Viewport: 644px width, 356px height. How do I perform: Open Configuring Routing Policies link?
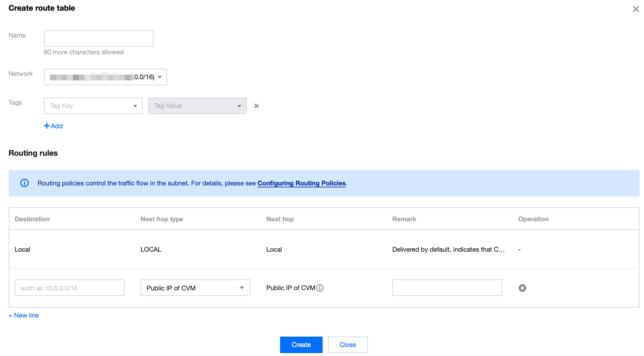[301, 183]
